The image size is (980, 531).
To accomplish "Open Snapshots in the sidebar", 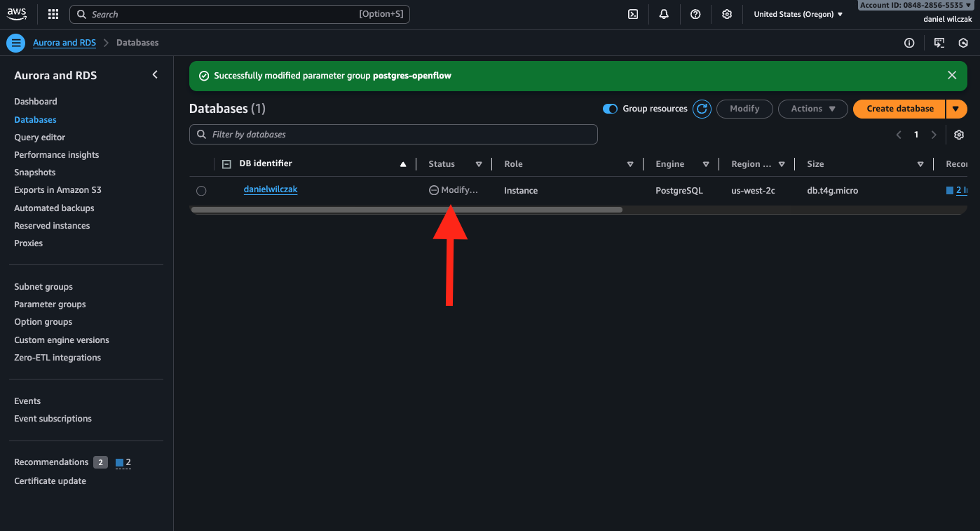I will tap(34, 173).
